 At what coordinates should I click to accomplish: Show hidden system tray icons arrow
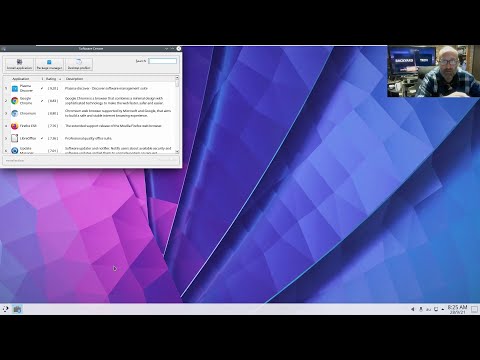443,310
